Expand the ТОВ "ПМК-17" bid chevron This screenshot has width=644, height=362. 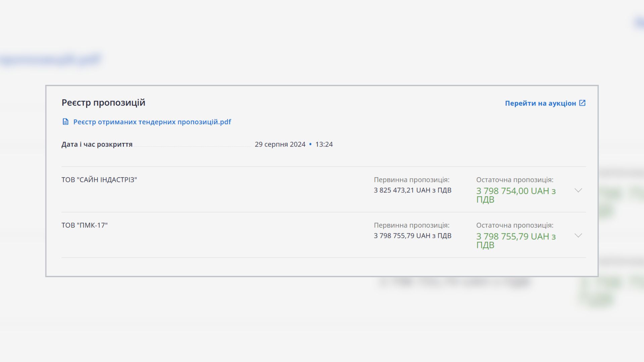[x=578, y=236]
